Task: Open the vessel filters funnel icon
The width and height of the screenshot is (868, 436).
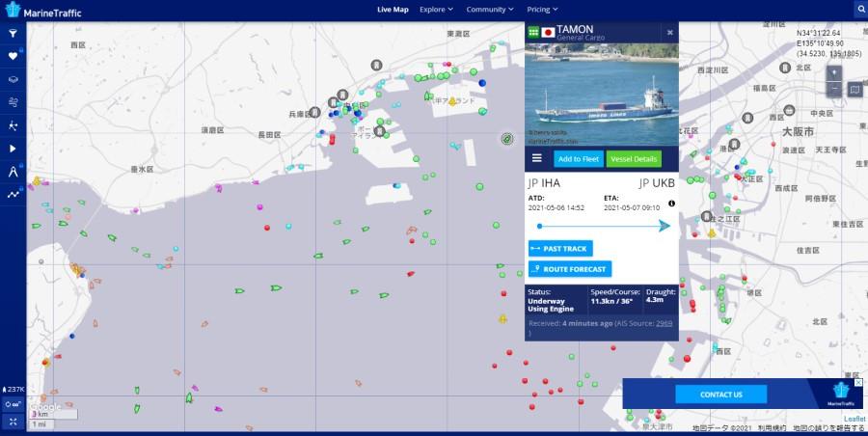Action: (x=13, y=33)
